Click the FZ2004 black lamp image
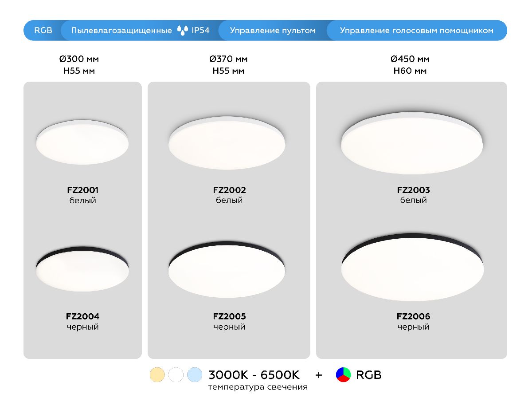This screenshot has width=532, height=414. 82,268
